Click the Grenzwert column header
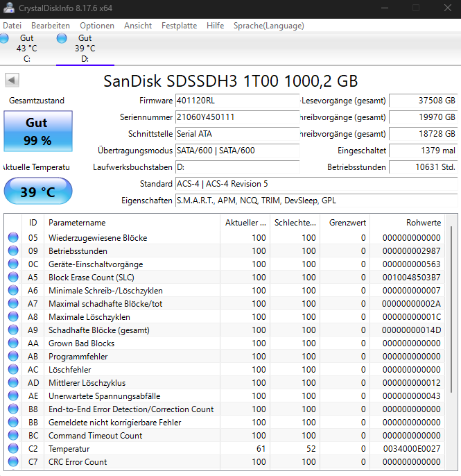Viewport: 461px width, 476px height. [345, 223]
